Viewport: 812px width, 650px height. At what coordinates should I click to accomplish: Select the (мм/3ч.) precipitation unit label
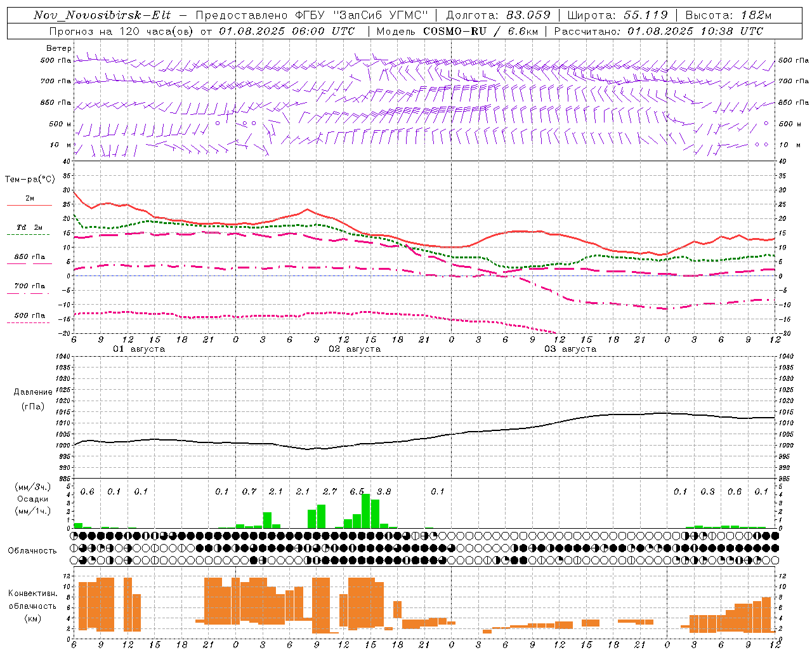33,487
